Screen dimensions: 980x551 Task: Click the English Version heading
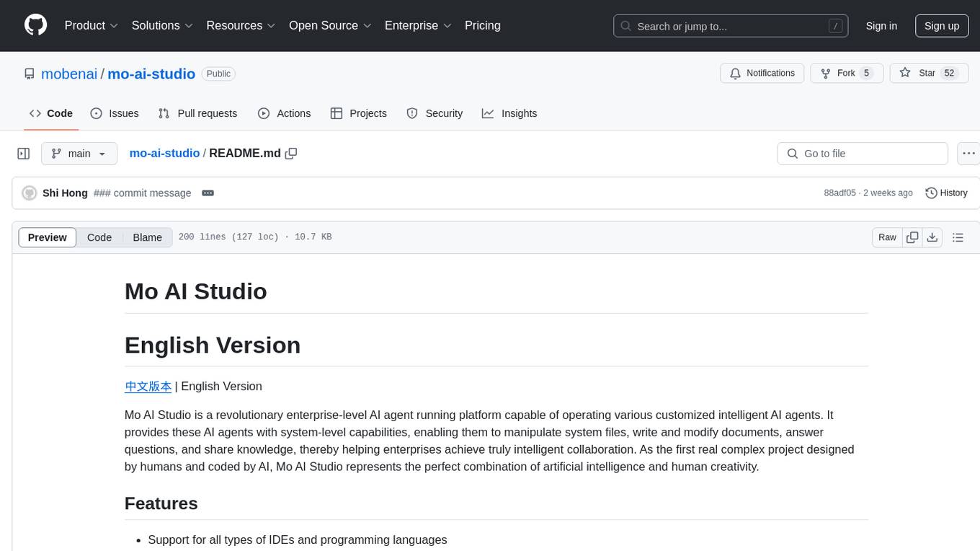[213, 345]
